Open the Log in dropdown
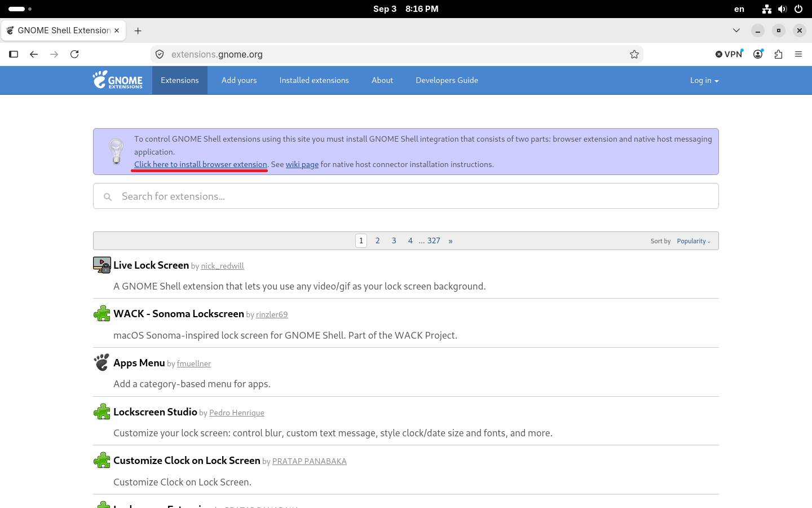This screenshot has height=508, width=812. coord(704,80)
